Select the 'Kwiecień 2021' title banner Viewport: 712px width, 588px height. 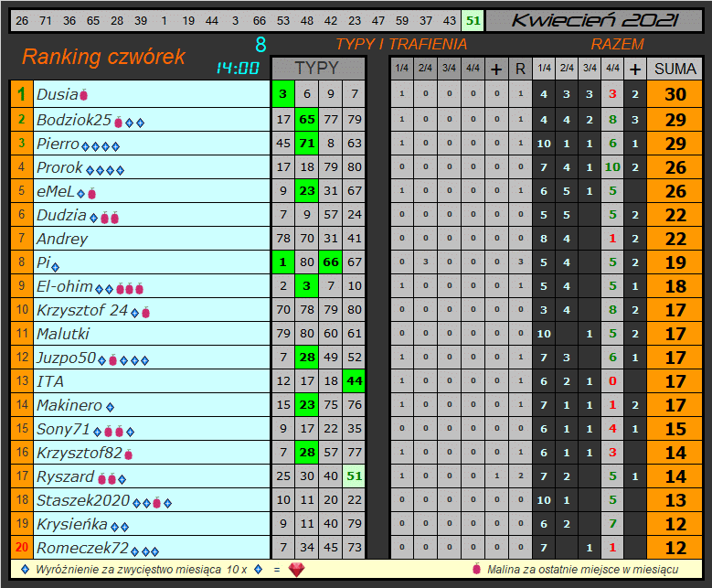click(595, 20)
